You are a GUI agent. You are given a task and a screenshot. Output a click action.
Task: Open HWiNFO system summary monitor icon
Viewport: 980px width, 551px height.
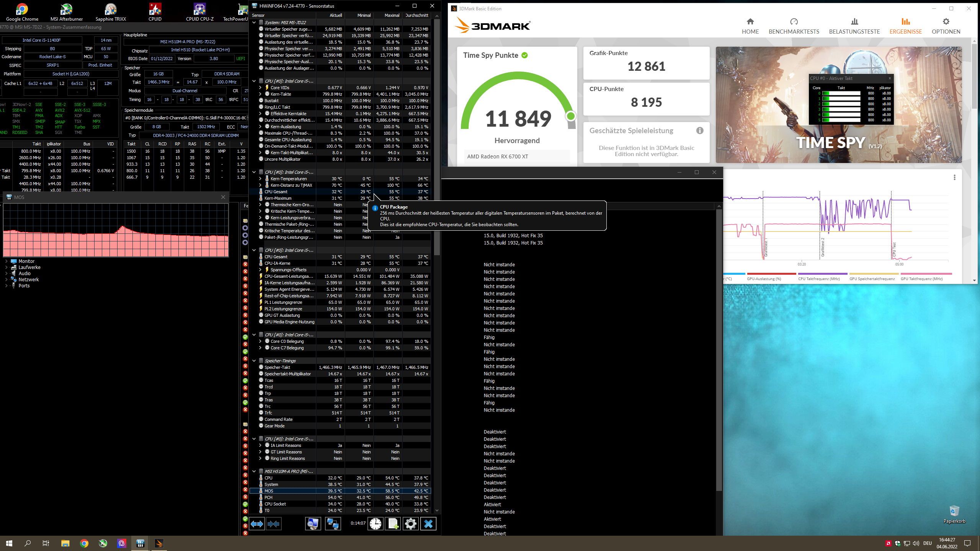[313, 524]
